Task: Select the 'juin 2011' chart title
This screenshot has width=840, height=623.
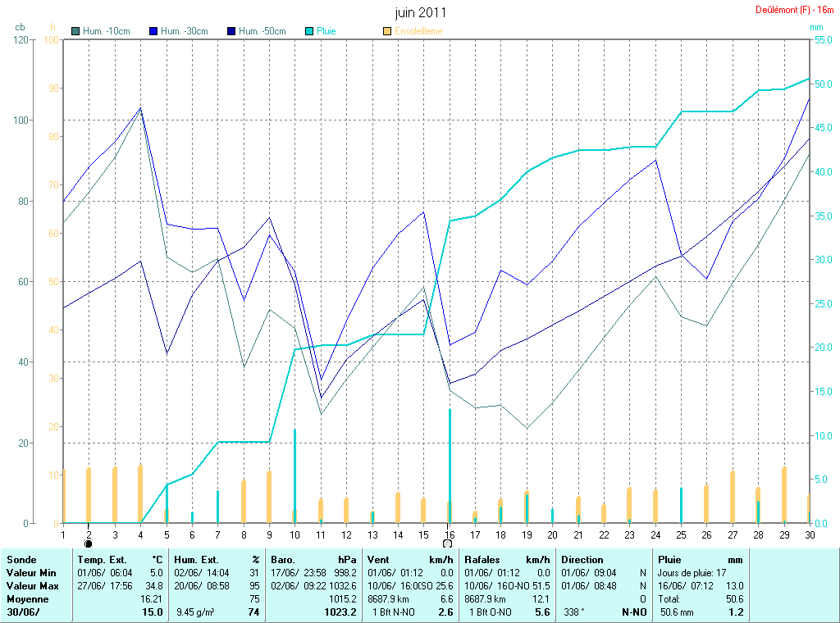Action: click(420, 13)
